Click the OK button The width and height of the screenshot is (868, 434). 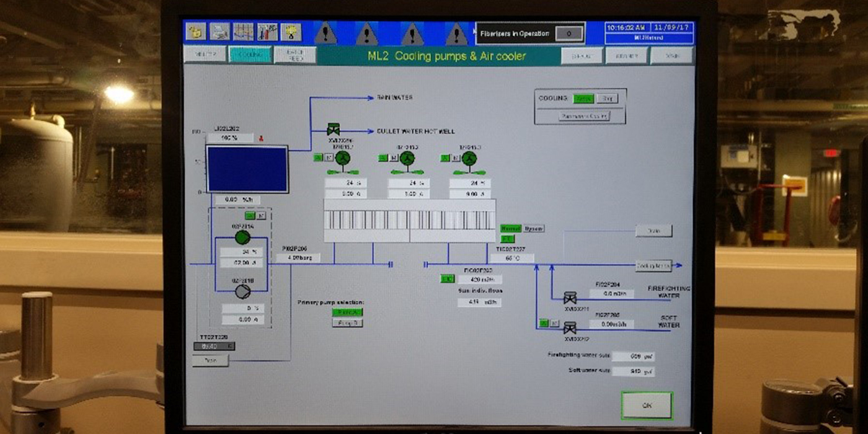tap(647, 405)
